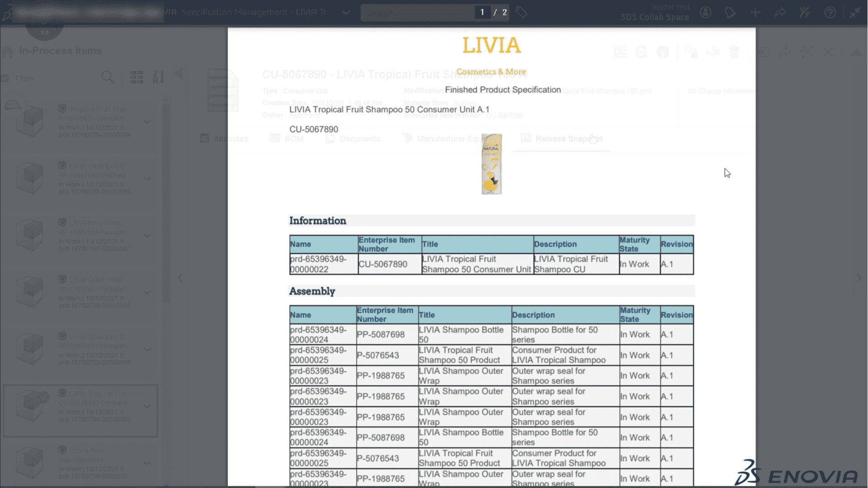Screen dimensions: 868x488
Task: Click the upward triangle at toolbar end
Action: click(857, 52)
